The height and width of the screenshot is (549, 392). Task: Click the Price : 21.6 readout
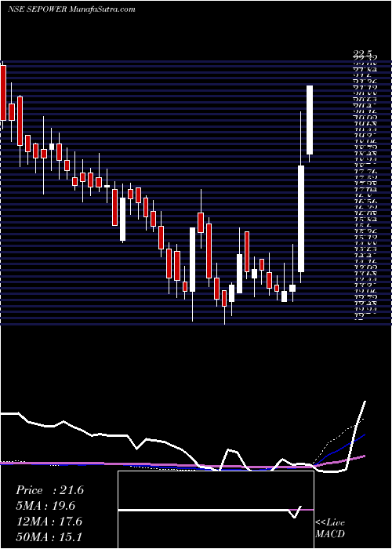pyautogui.click(x=49, y=490)
